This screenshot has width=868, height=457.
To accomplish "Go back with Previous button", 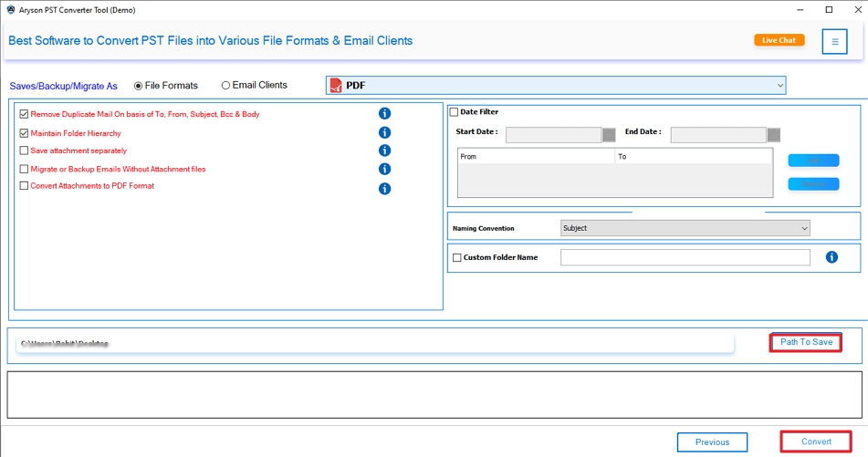I will click(712, 442).
